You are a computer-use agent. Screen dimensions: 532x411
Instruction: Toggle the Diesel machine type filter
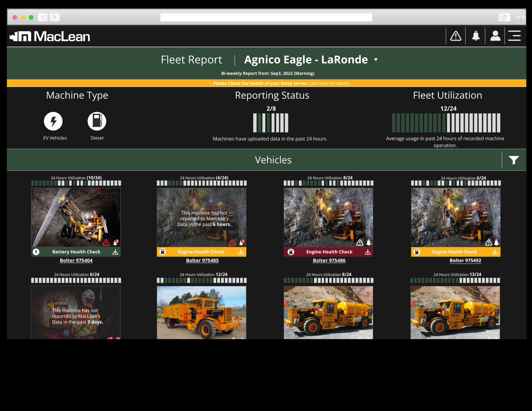point(97,121)
